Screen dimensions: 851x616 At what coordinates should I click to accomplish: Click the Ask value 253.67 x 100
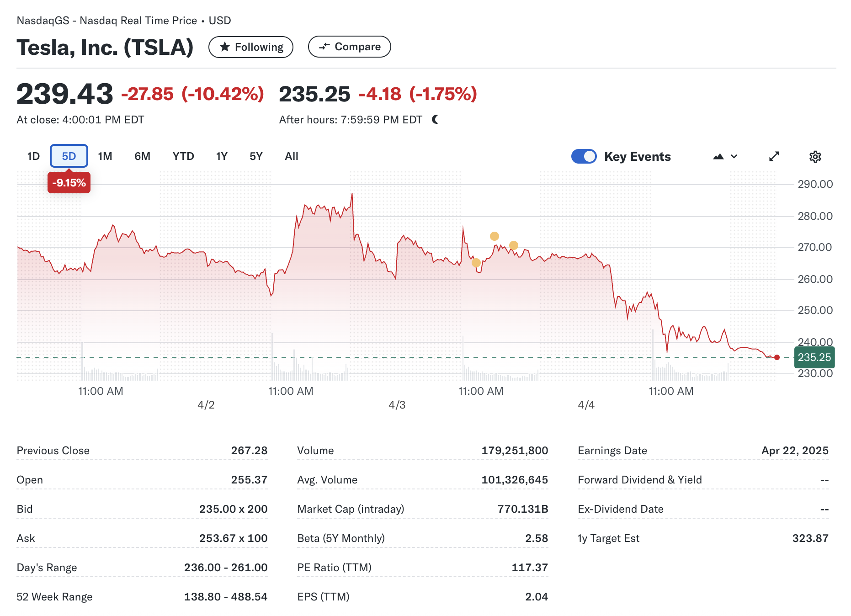[233, 538]
